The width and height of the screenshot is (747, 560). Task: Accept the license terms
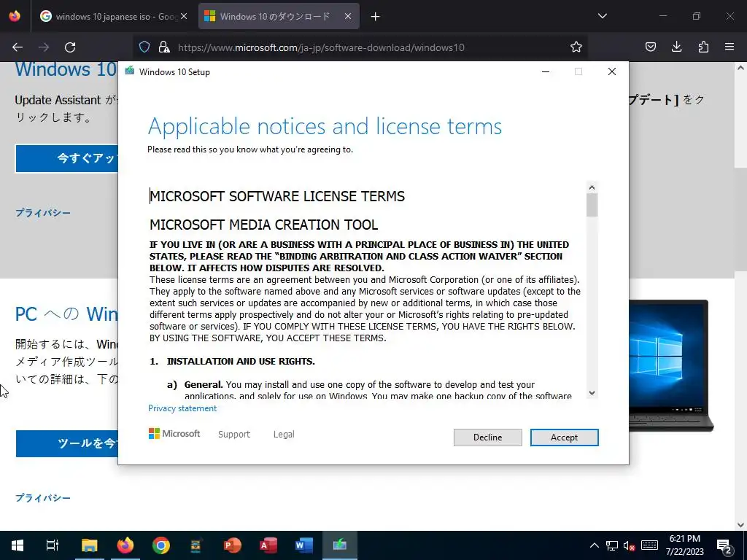click(x=564, y=437)
